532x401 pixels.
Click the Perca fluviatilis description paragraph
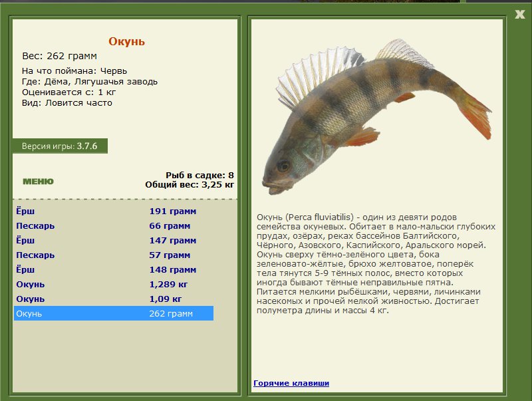pyautogui.click(x=376, y=263)
